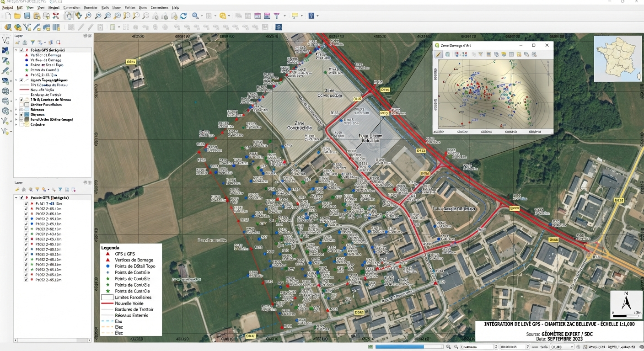Click the New project icon

click(8, 16)
